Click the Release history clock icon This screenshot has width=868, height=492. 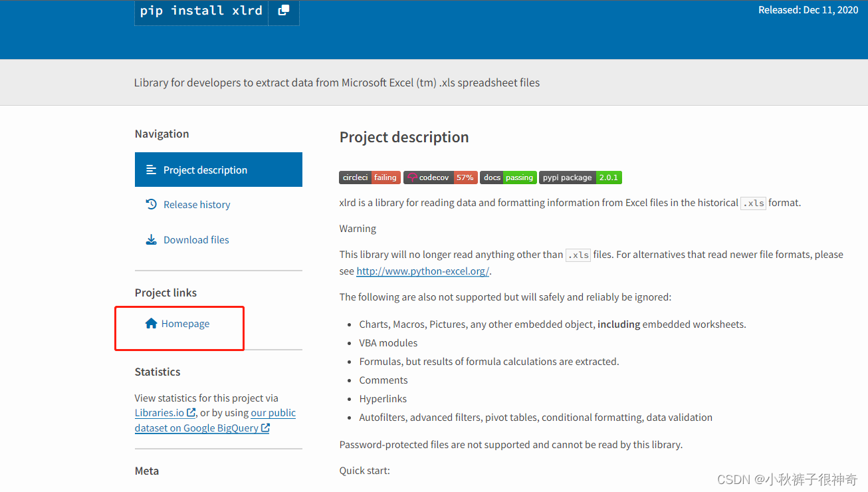point(151,204)
